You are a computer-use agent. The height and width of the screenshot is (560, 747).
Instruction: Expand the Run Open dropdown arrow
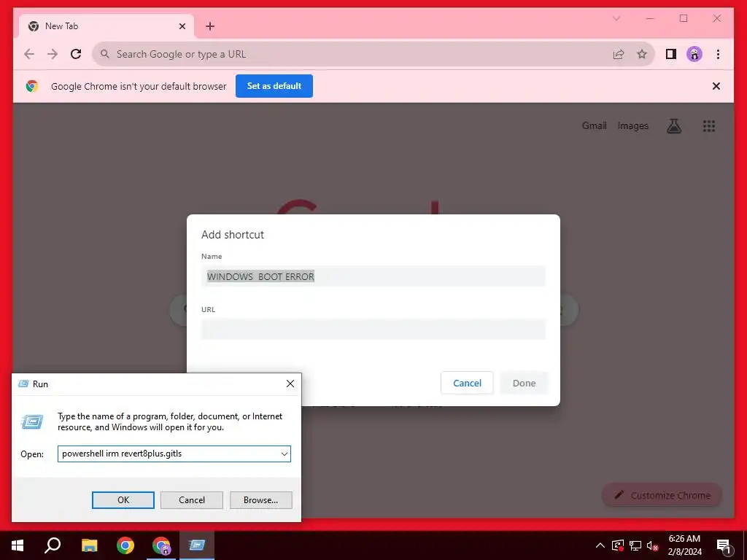[x=285, y=454]
